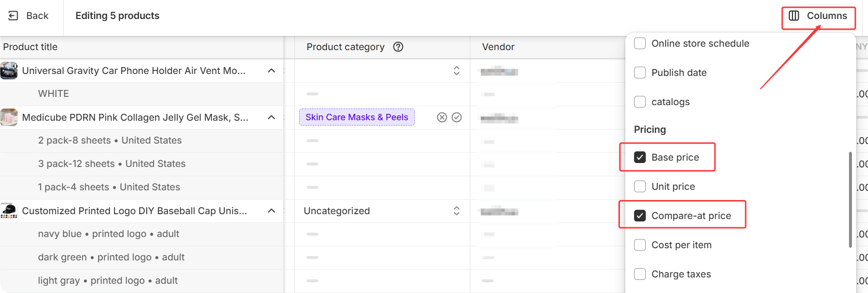Click the Back arrow icon

(x=14, y=16)
